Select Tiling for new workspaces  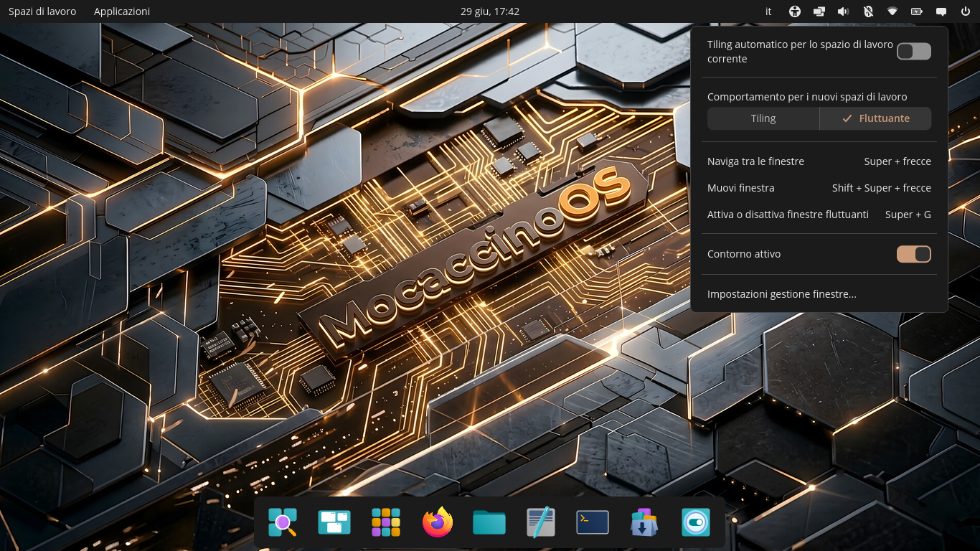click(763, 118)
